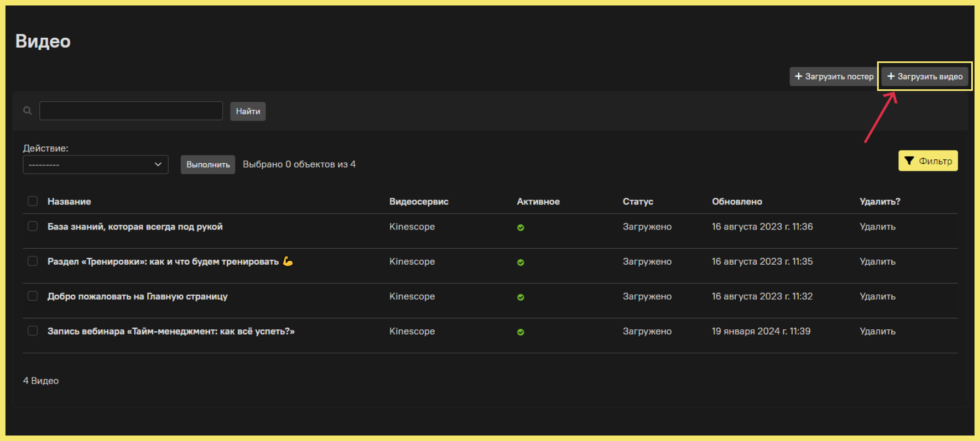Click «Загрузить постер» button

[x=834, y=77]
